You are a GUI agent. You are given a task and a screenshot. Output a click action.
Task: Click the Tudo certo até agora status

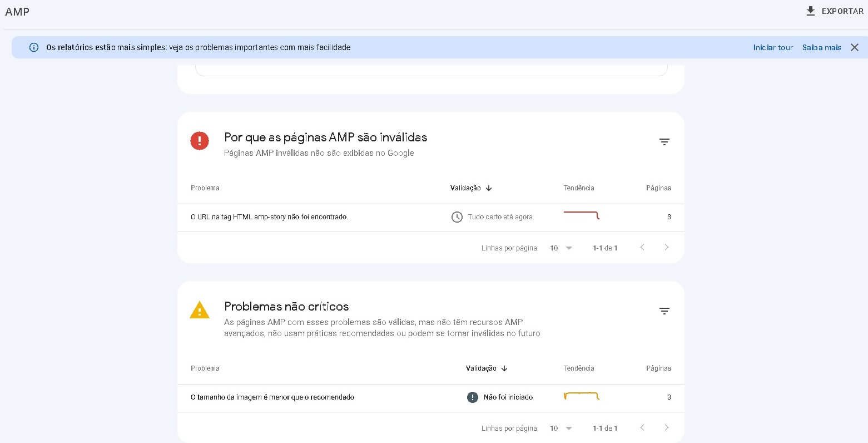(x=500, y=217)
